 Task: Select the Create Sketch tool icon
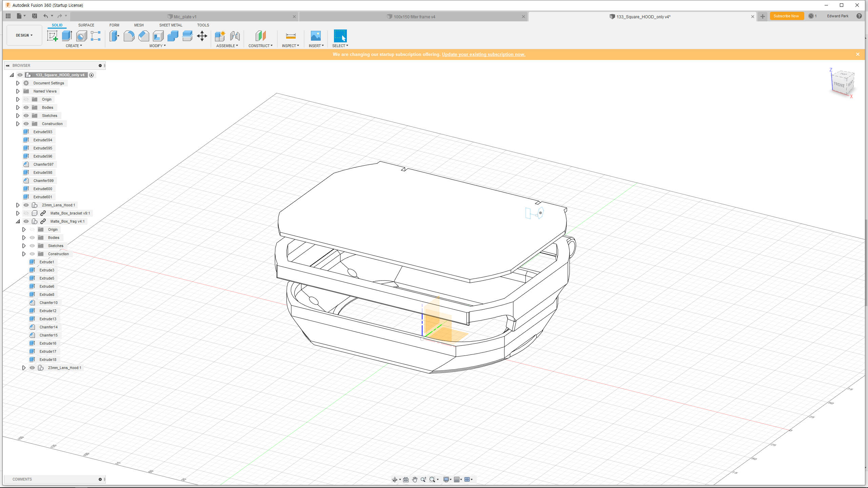coord(52,36)
